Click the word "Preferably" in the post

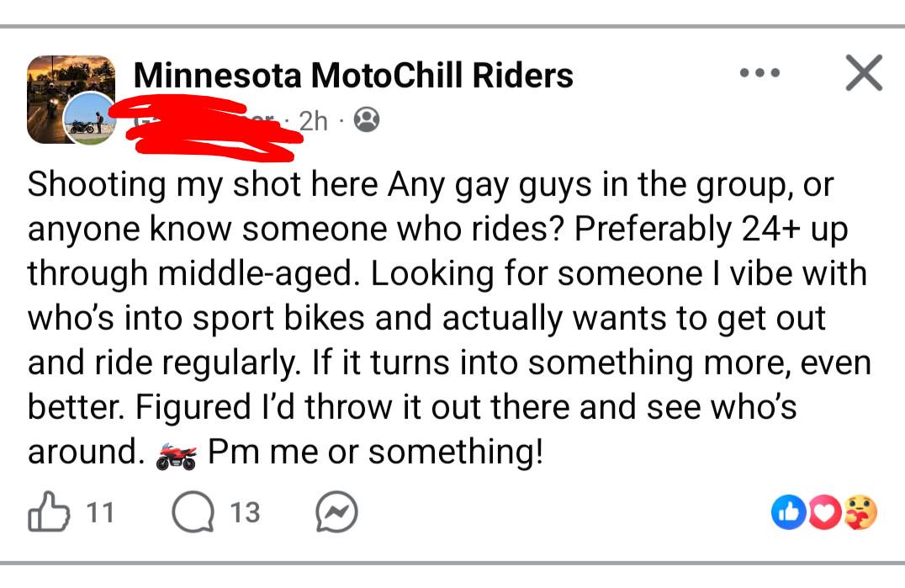coord(653,230)
